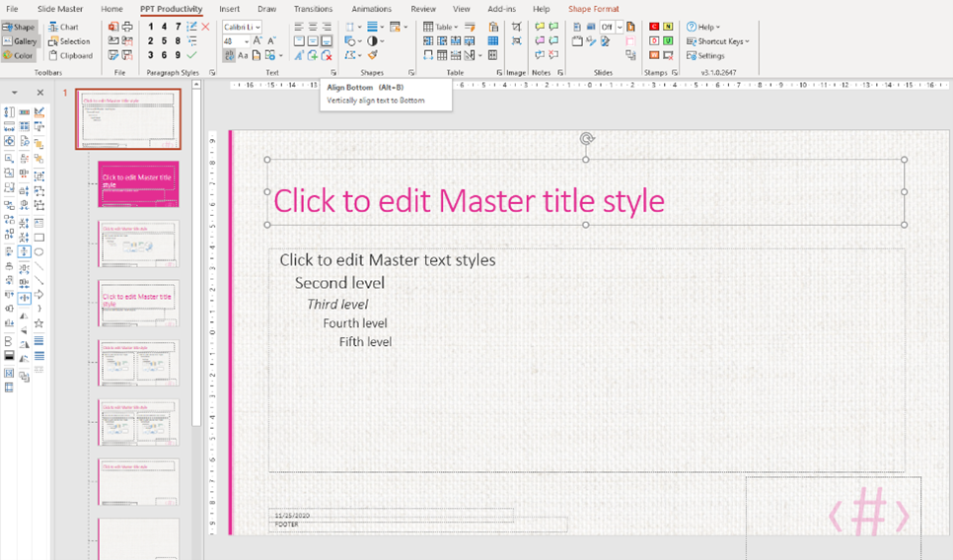Screen dimensions: 953x560
Task: Toggle vertical Align Bottom for text
Action: [x=327, y=40]
